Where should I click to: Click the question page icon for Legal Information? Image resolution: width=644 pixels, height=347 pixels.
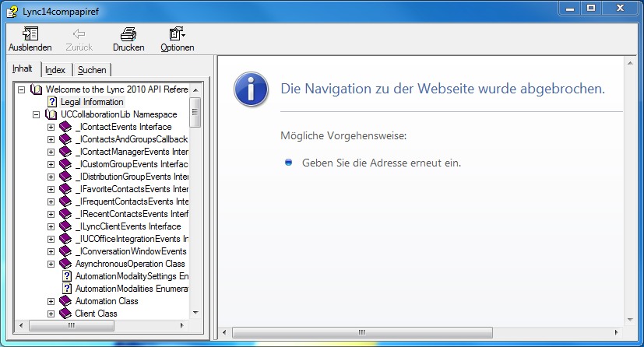[51, 102]
